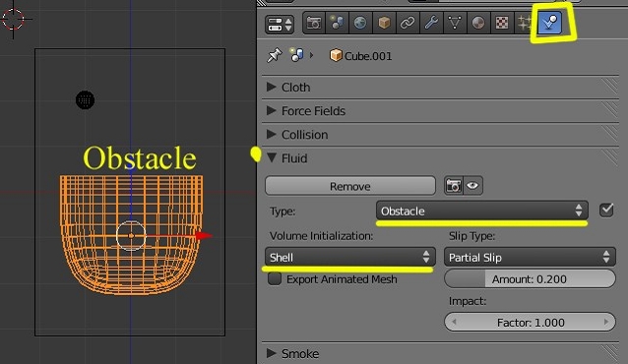Screen dimensions: 628x364
Task: Click the Cube.001 object breadcrumb
Action: pyautogui.click(x=360, y=56)
